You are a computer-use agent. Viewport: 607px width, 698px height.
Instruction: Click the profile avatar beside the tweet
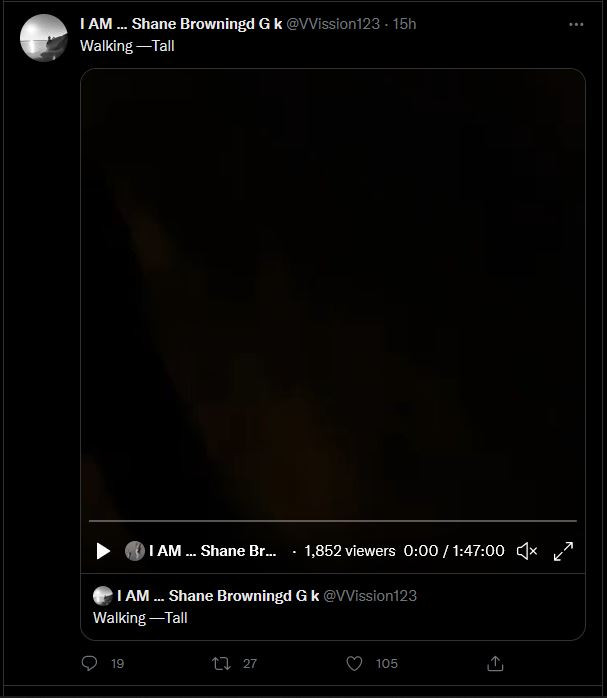[x=44, y=38]
